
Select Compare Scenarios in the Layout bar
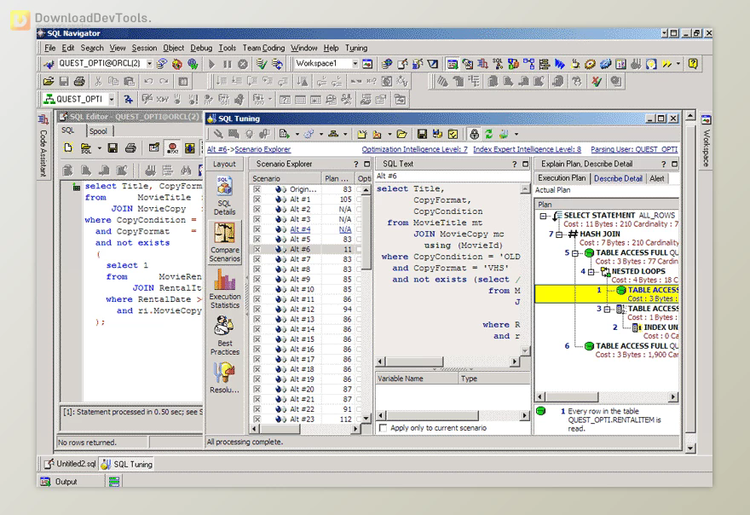click(224, 242)
